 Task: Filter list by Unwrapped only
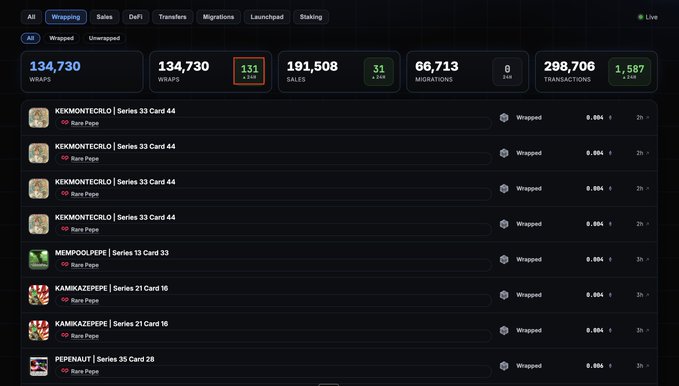coord(104,38)
